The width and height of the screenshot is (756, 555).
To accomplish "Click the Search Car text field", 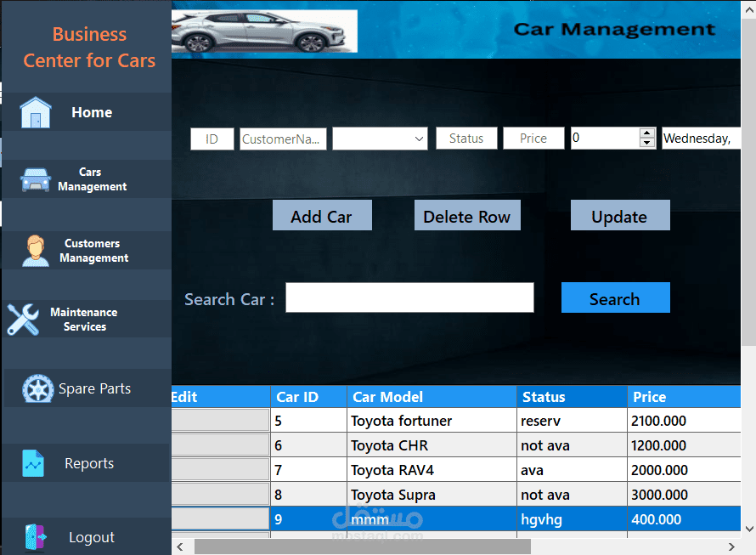I will coord(409,297).
